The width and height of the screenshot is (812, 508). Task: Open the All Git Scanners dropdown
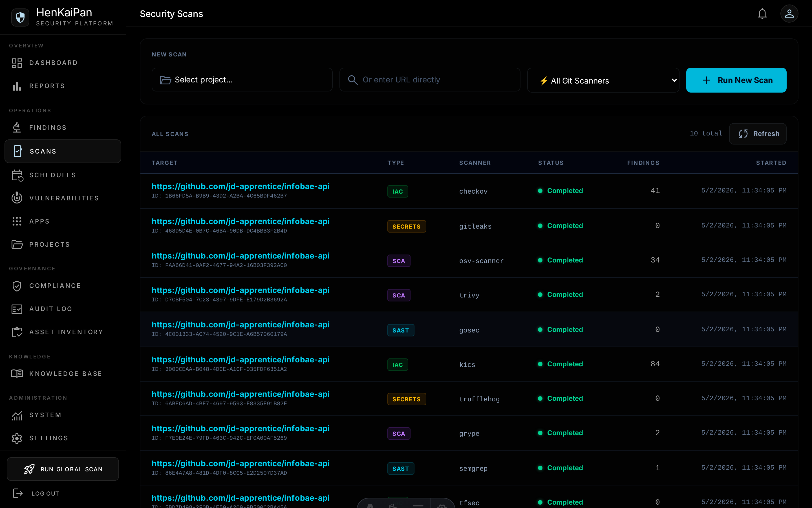pos(603,80)
